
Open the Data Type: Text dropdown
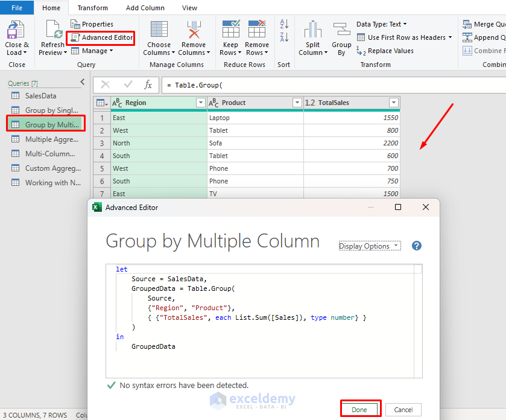point(381,24)
